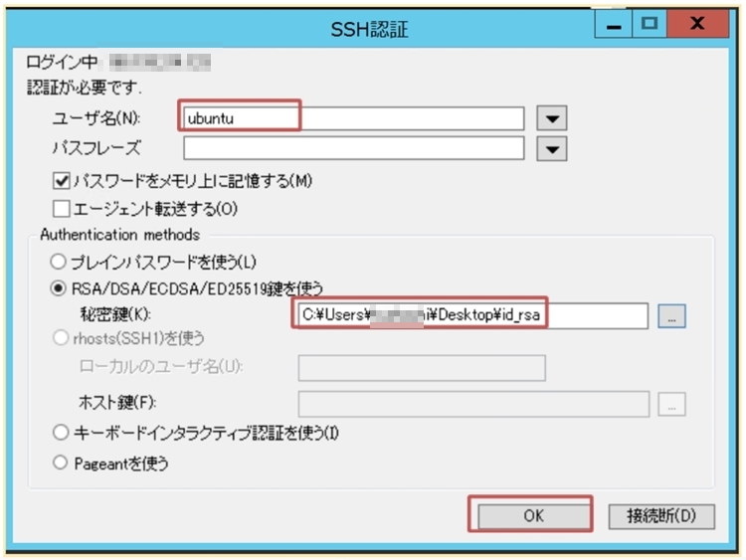
Task: Toggle the remember password in memory checkbox
Action: tap(61, 182)
